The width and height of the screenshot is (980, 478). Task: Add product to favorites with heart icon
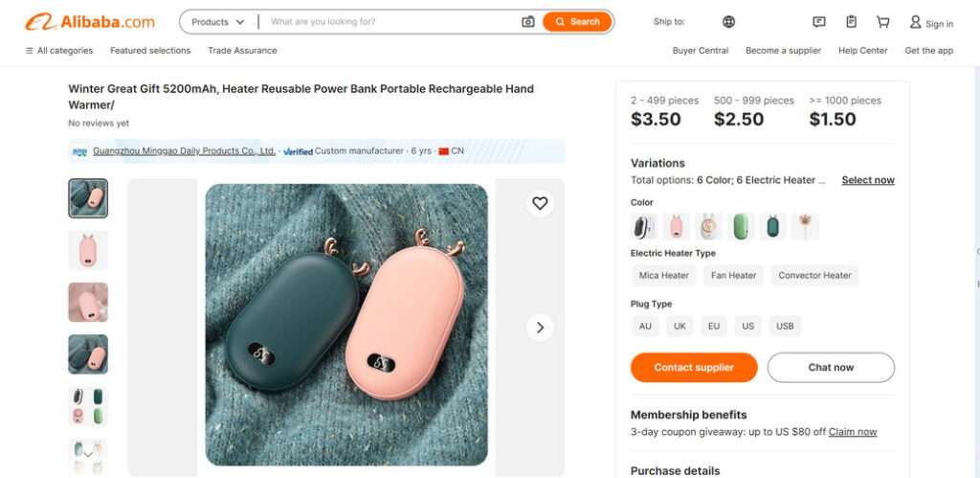(540, 203)
